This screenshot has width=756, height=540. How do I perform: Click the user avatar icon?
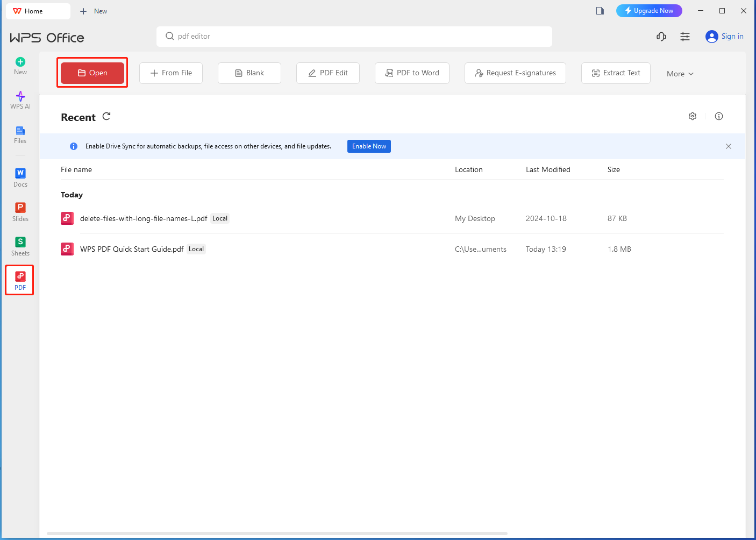point(712,37)
